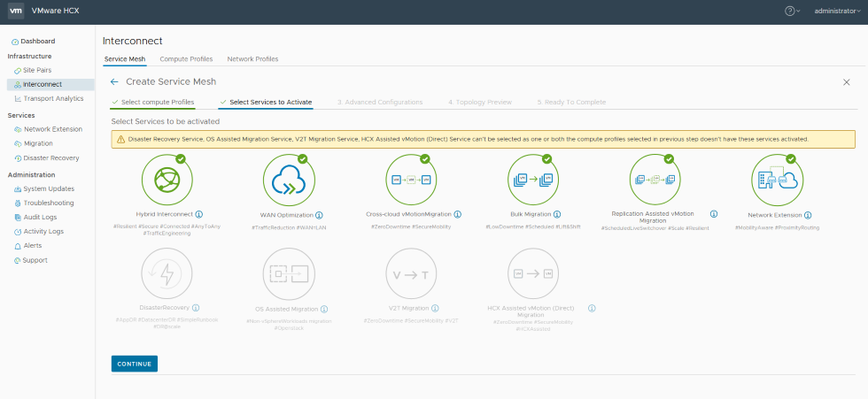Click the Cross-cloud vMotion Migration icon

[411, 180]
